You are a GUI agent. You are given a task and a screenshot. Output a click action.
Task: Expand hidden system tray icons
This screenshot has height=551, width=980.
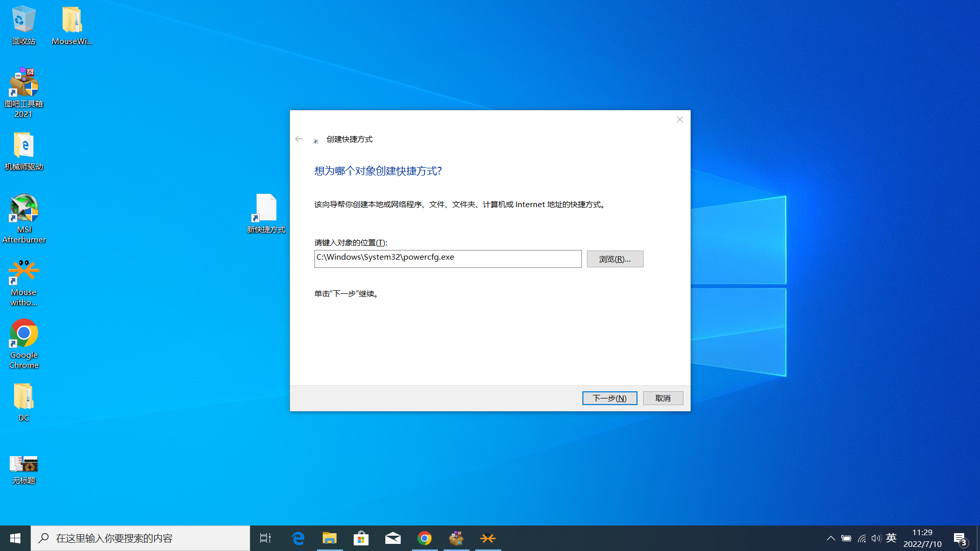click(x=830, y=538)
